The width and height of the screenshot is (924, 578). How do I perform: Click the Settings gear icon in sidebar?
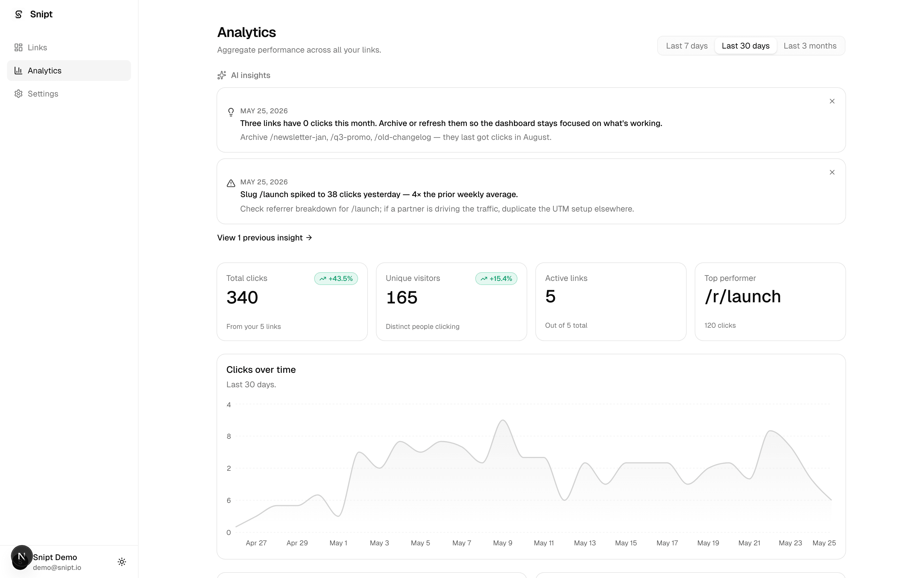tap(18, 94)
